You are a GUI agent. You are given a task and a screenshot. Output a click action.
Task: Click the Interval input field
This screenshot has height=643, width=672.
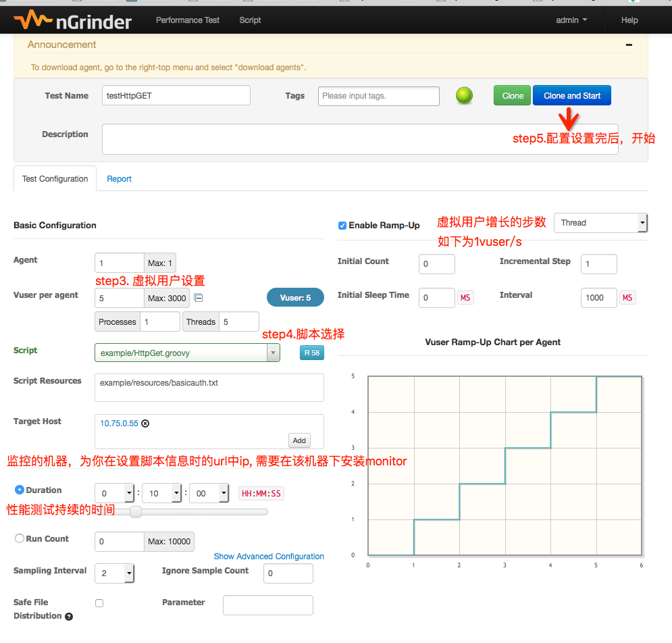click(598, 297)
